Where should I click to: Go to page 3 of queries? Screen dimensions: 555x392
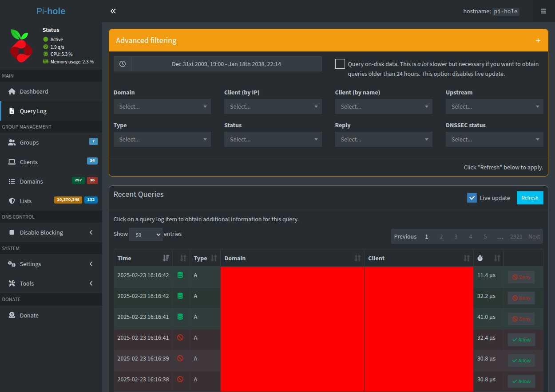(x=456, y=236)
